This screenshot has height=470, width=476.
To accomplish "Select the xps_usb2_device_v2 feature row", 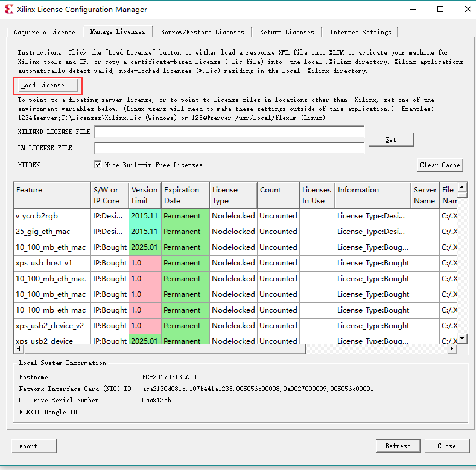I will point(235,326).
